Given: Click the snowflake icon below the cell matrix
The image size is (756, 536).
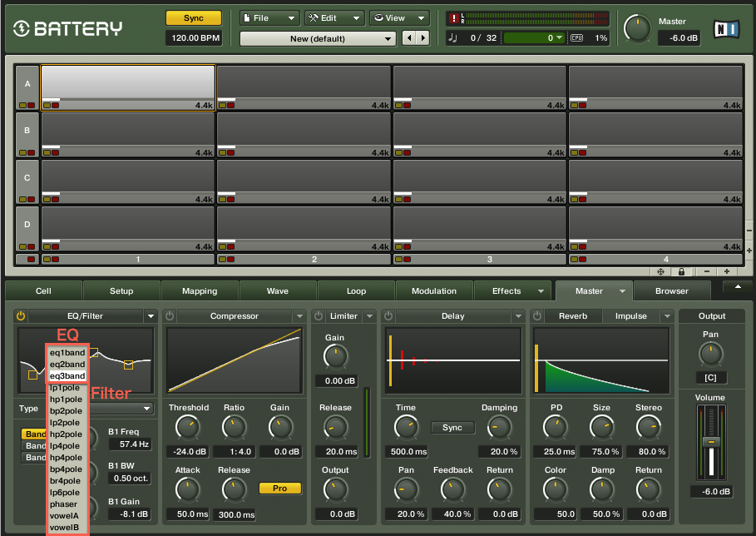Looking at the screenshot, I should [x=660, y=271].
